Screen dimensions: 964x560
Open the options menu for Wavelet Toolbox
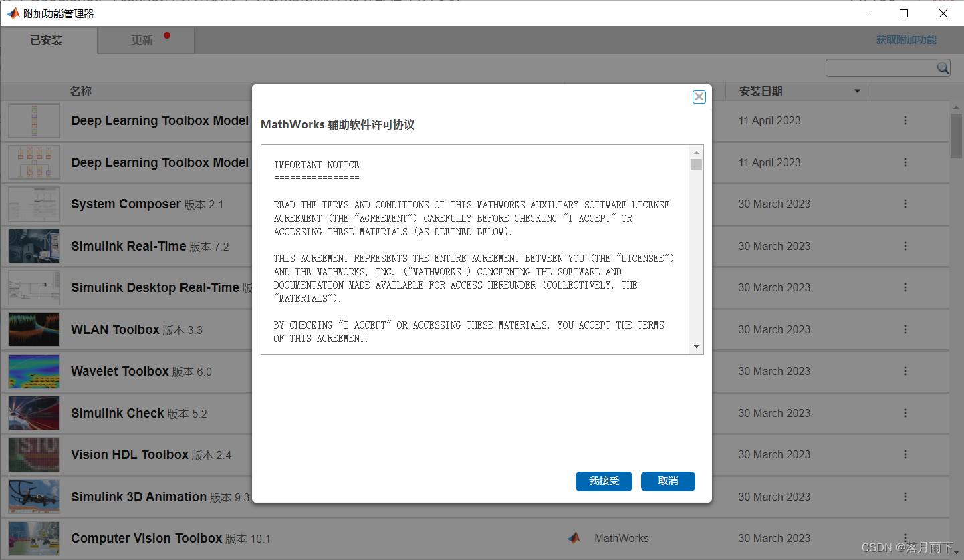905,371
